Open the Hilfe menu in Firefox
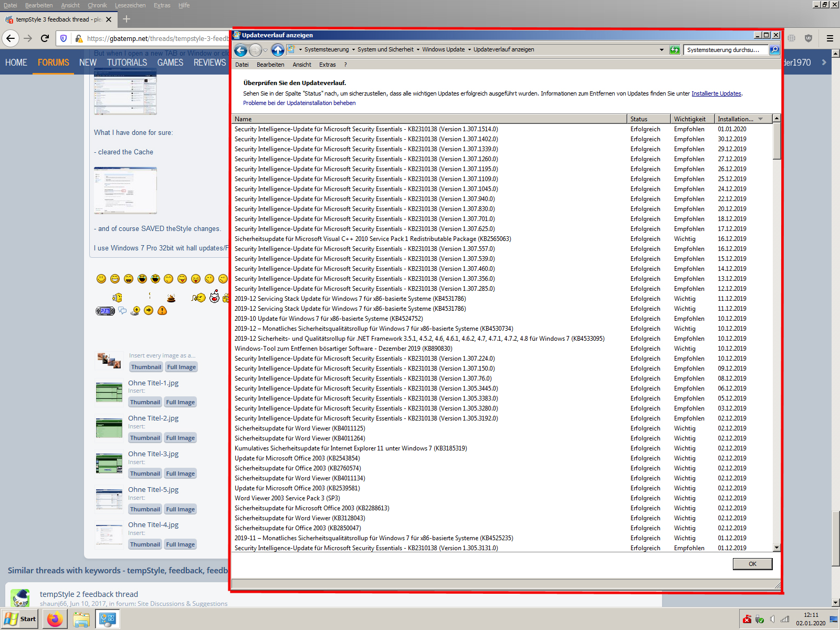840x630 pixels. tap(184, 5)
